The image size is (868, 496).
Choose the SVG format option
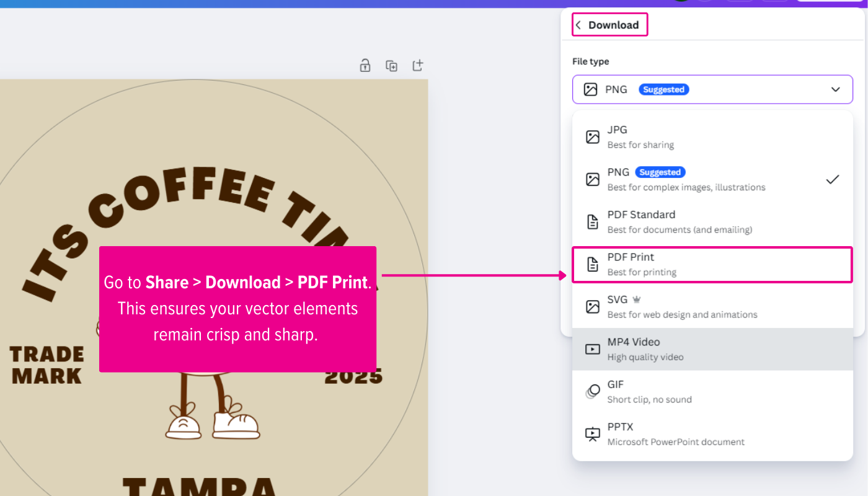pyautogui.click(x=682, y=306)
